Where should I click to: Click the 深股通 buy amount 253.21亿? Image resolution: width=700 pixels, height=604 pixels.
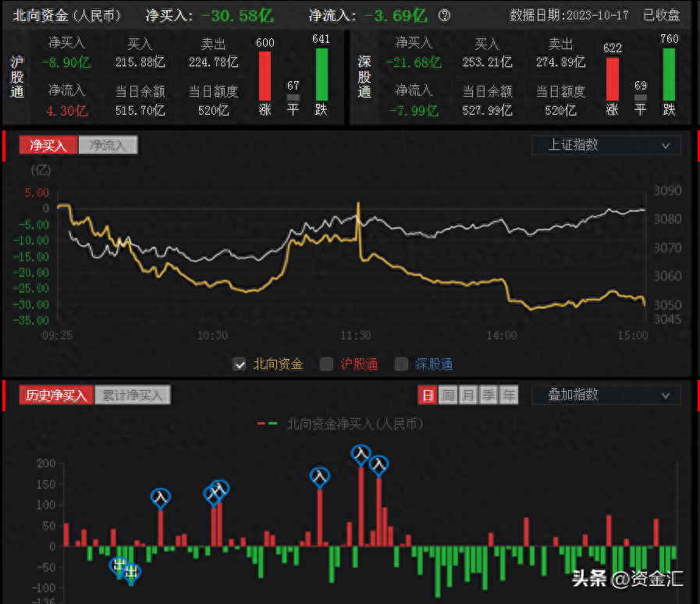pos(488,62)
